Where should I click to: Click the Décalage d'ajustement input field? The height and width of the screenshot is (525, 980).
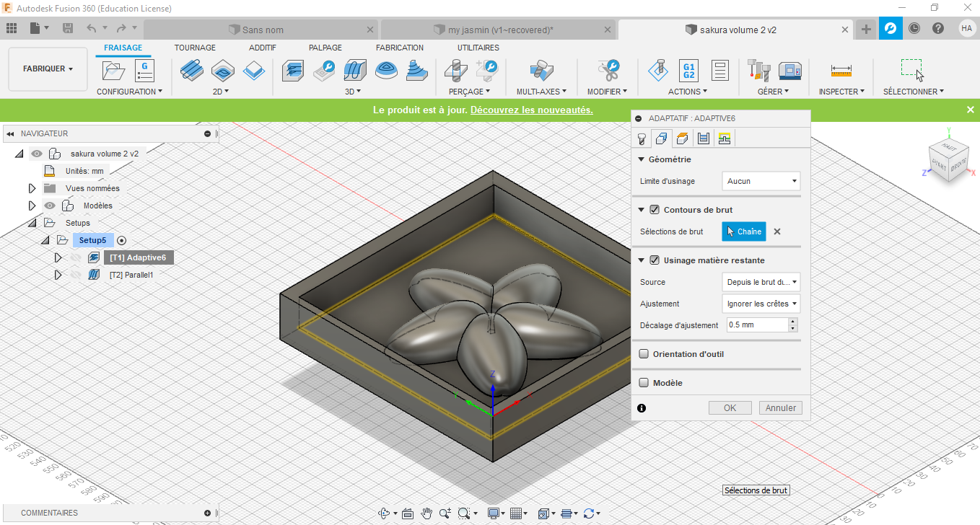pyautogui.click(x=756, y=325)
